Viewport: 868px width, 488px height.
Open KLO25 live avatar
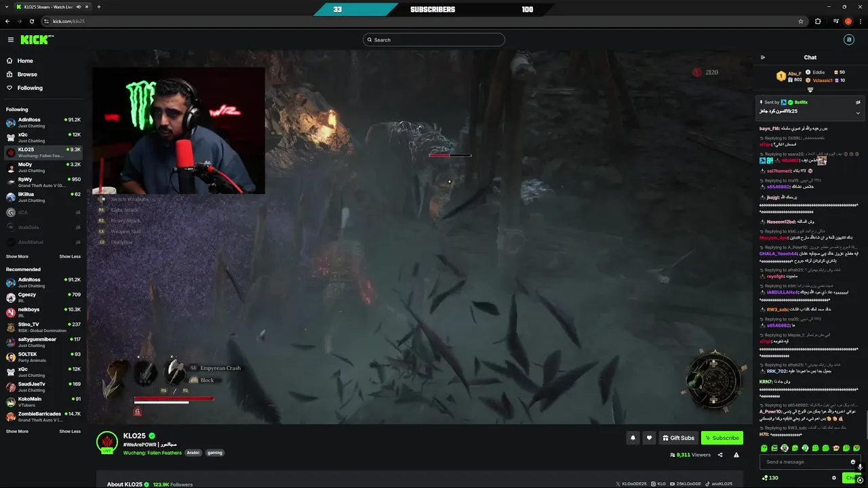tap(106, 442)
